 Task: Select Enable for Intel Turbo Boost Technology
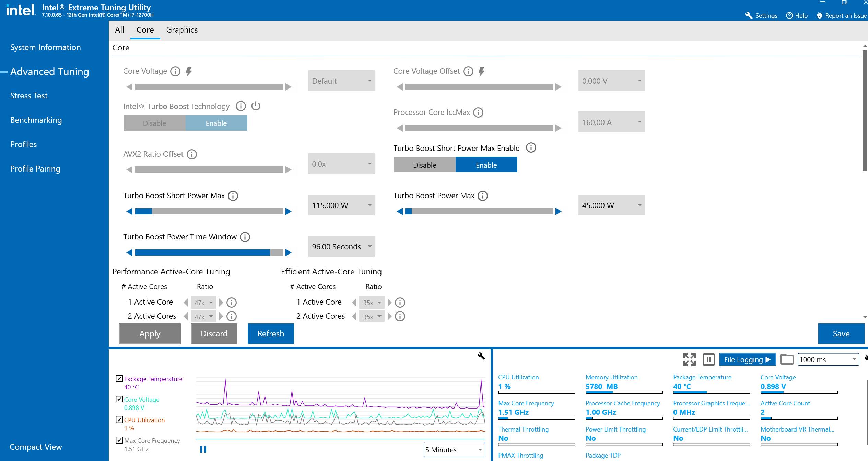216,123
